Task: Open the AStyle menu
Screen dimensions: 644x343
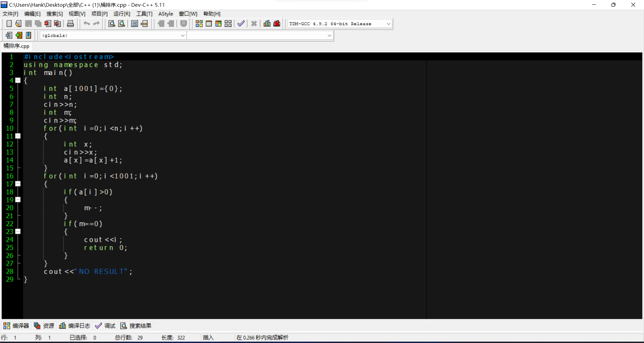Action: coord(166,14)
